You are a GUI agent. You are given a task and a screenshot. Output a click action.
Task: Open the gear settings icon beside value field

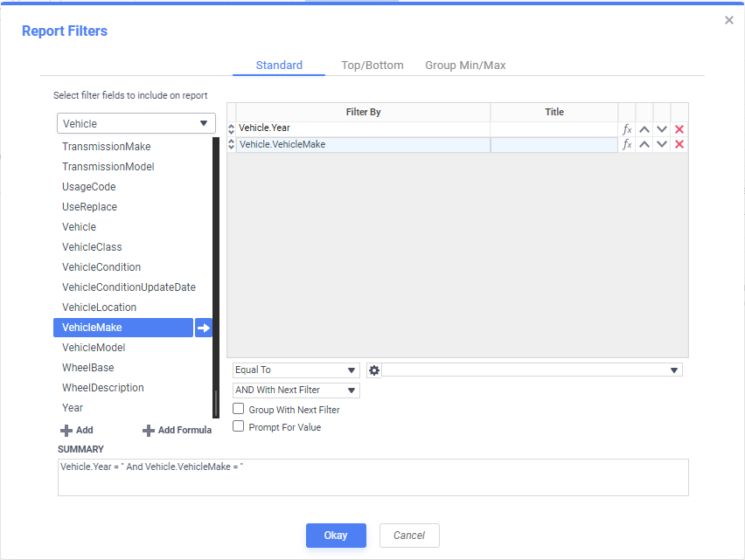tap(374, 370)
